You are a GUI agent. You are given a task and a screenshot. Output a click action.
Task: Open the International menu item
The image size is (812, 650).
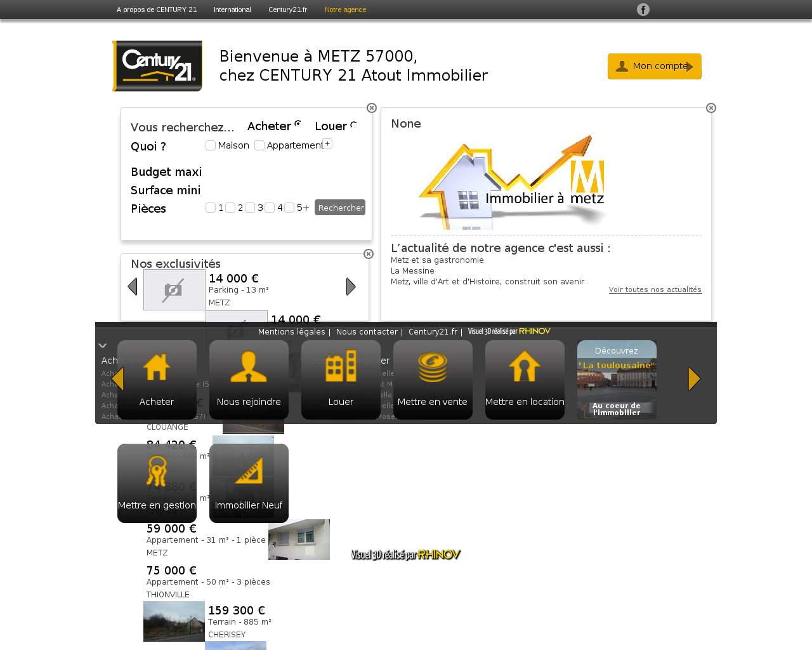[232, 10]
